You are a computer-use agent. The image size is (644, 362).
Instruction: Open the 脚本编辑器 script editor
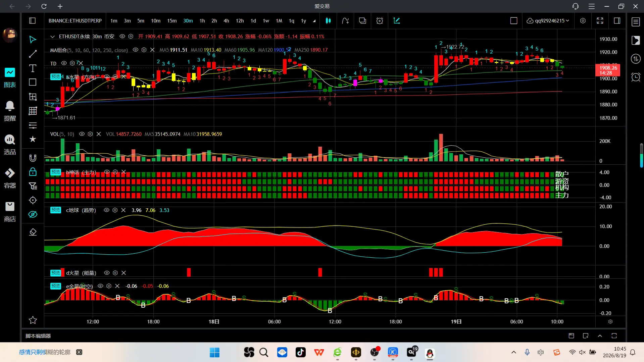(x=38, y=336)
